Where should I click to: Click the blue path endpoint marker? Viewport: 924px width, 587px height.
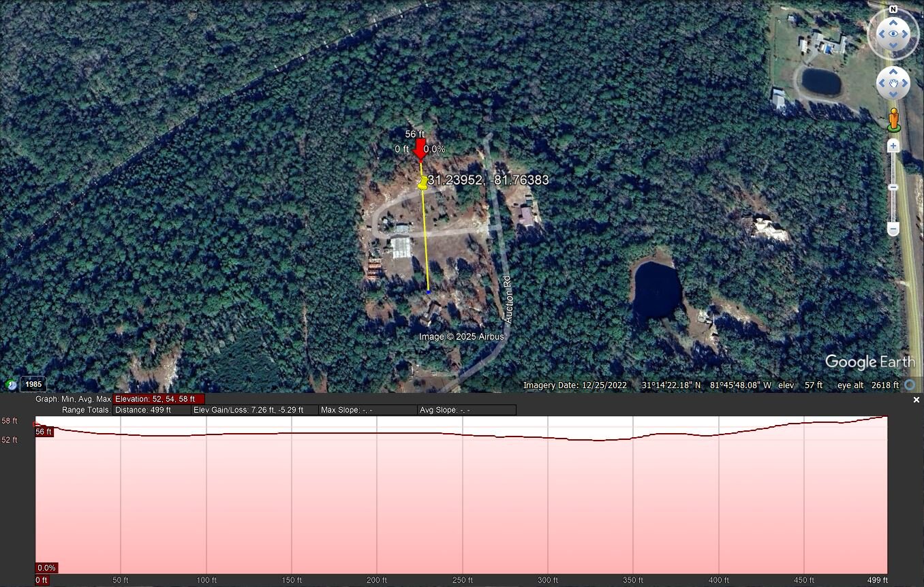[x=429, y=292]
